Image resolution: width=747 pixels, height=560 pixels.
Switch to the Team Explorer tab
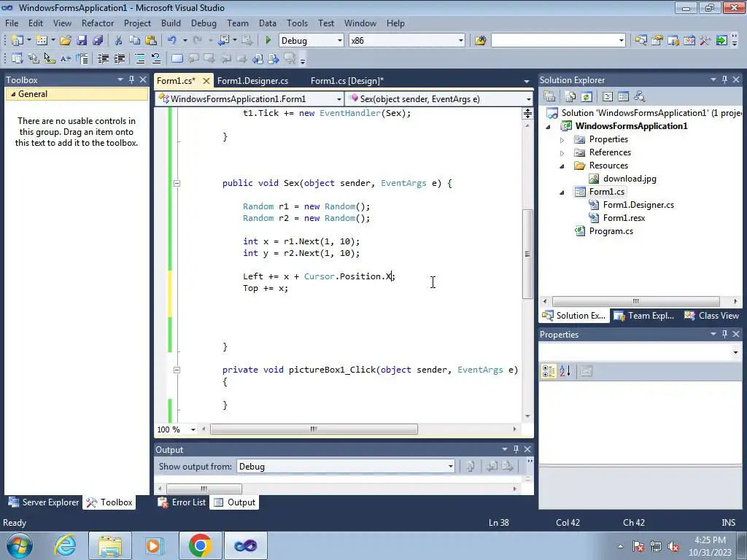644,316
